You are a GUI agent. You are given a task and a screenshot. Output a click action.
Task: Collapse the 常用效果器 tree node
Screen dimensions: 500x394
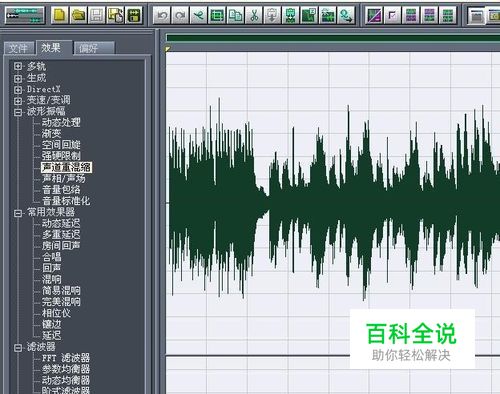pos(18,213)
